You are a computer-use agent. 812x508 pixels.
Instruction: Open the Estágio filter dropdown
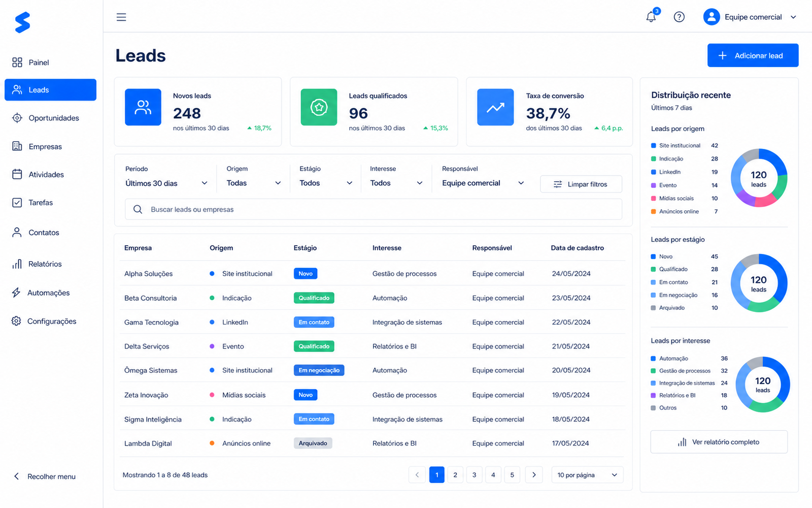pos(326,183)
